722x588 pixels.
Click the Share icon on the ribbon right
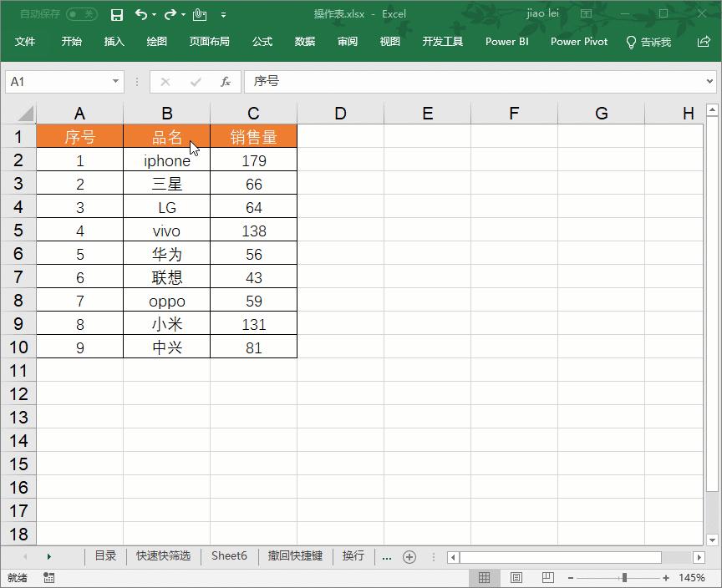(x=704, y=42)
